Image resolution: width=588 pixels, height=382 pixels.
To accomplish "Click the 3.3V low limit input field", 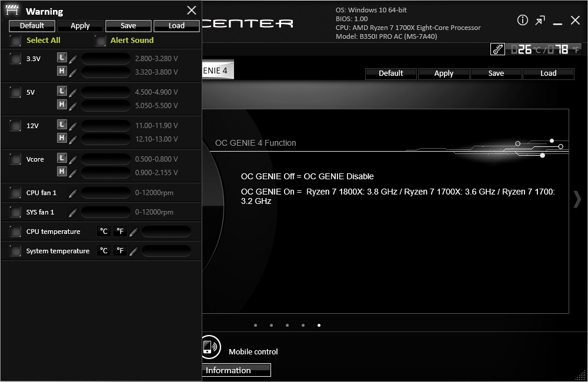I will pos(106,59).
